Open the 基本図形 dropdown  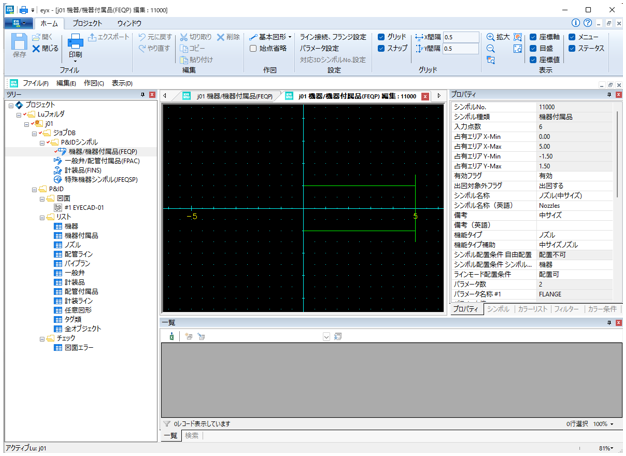point(290,37)
